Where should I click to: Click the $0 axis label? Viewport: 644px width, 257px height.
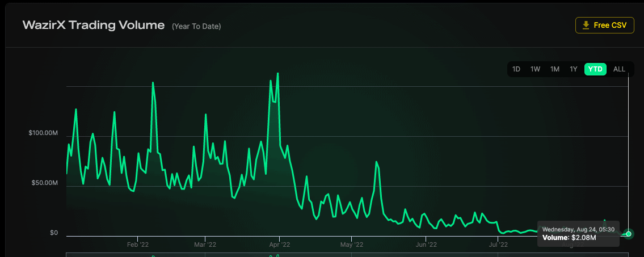[x=54, y=233]
